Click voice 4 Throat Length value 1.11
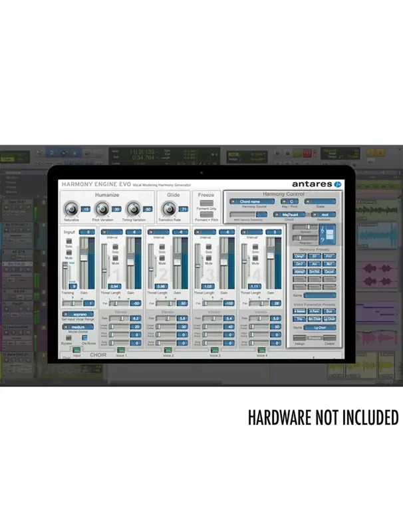The width and height of the screenshot is (403, 532). coord(255,287)
